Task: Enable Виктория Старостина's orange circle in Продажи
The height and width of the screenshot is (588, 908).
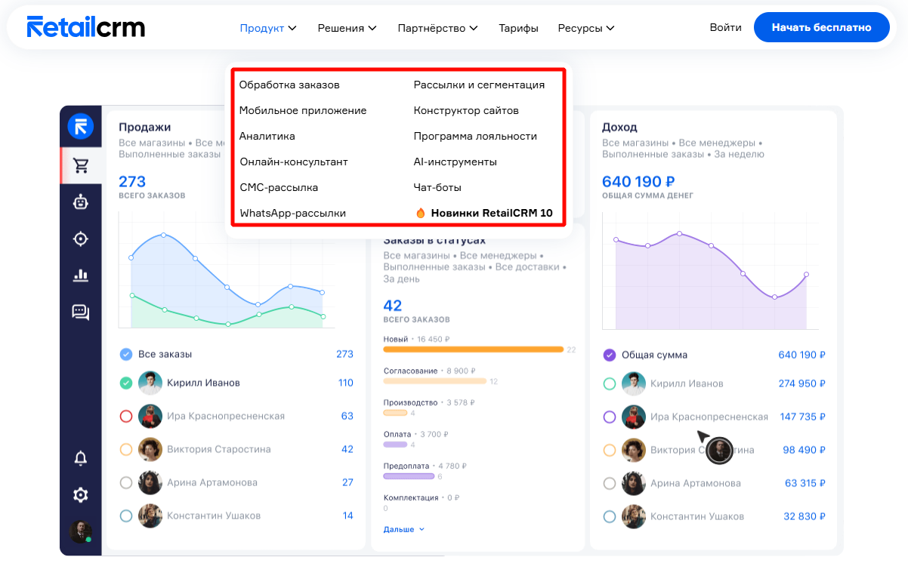Action: click(126, 449)
